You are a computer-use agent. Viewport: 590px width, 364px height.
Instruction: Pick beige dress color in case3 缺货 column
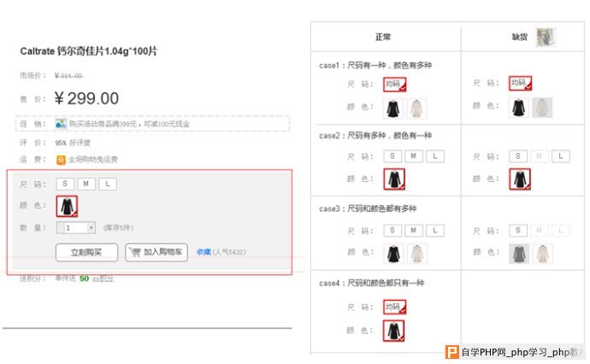543,254
